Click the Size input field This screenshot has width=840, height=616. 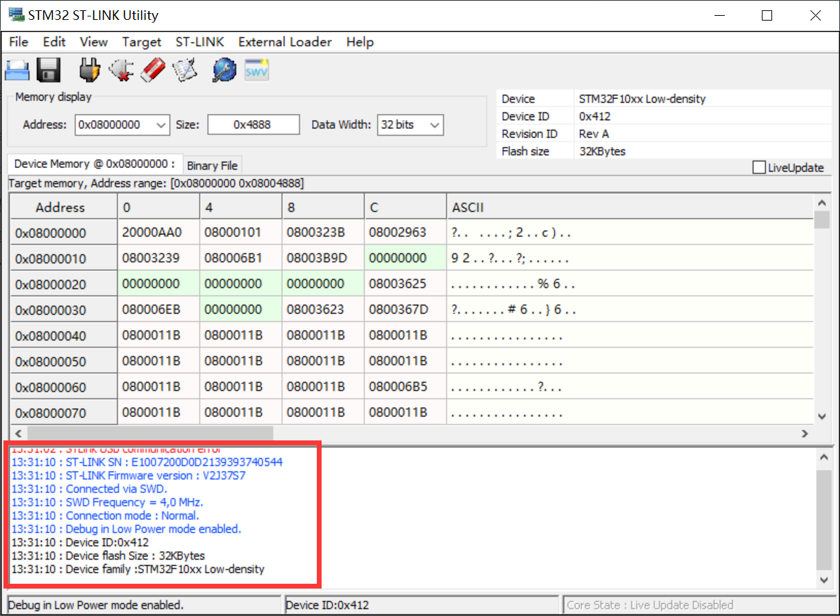point(253,125)
